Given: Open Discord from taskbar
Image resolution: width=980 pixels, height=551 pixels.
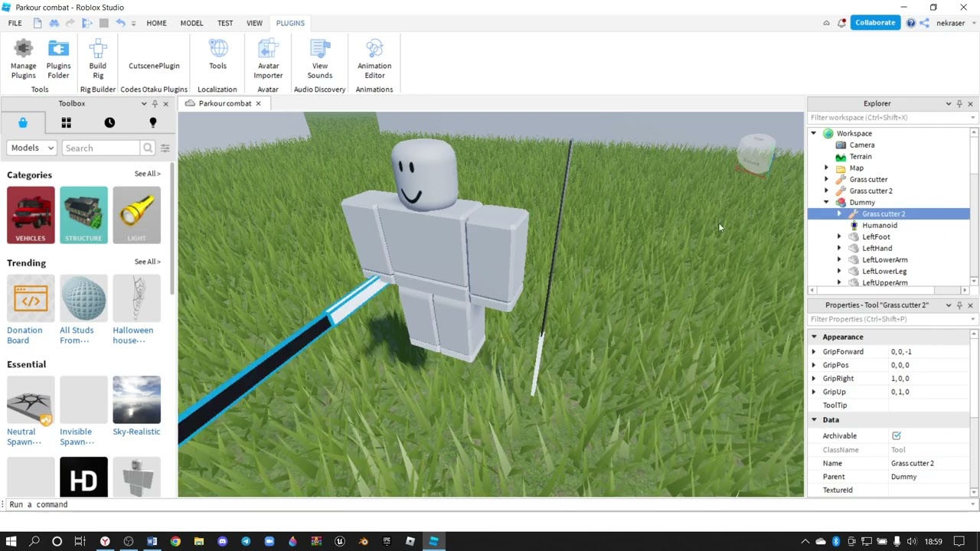Looking at the screenshot, I should [x=222, y=541].
